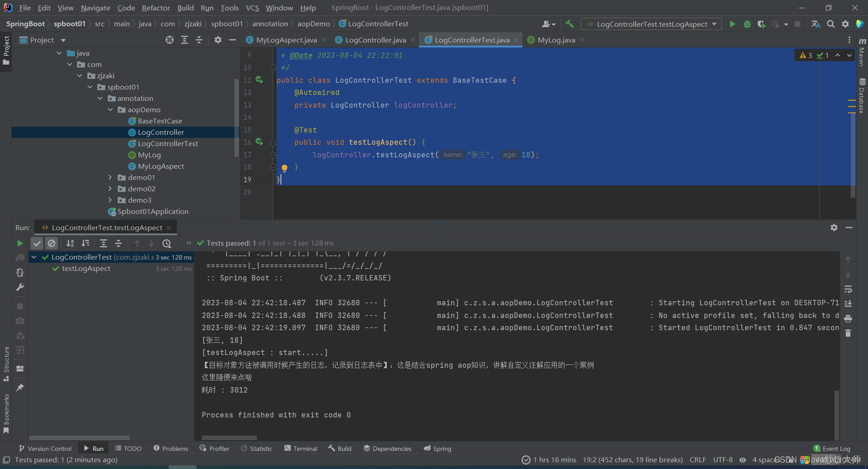
Task: Sort tests alphabetically in Run toolbar
Action: (x=70, y=243)
